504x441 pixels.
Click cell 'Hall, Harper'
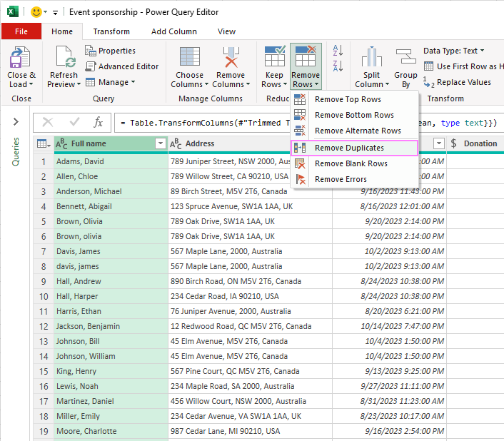pyautogui.click(x=111, y=296)
